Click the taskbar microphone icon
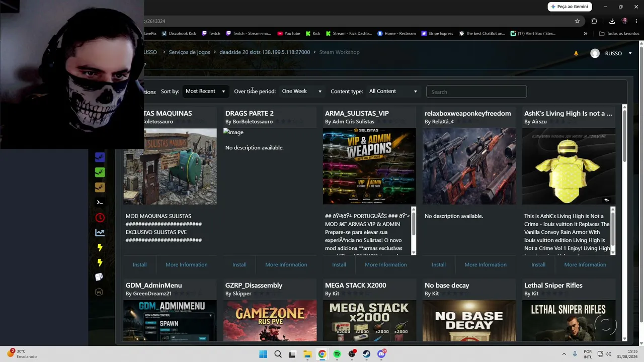Screen dimensions: 644x362 coord(575,354)
